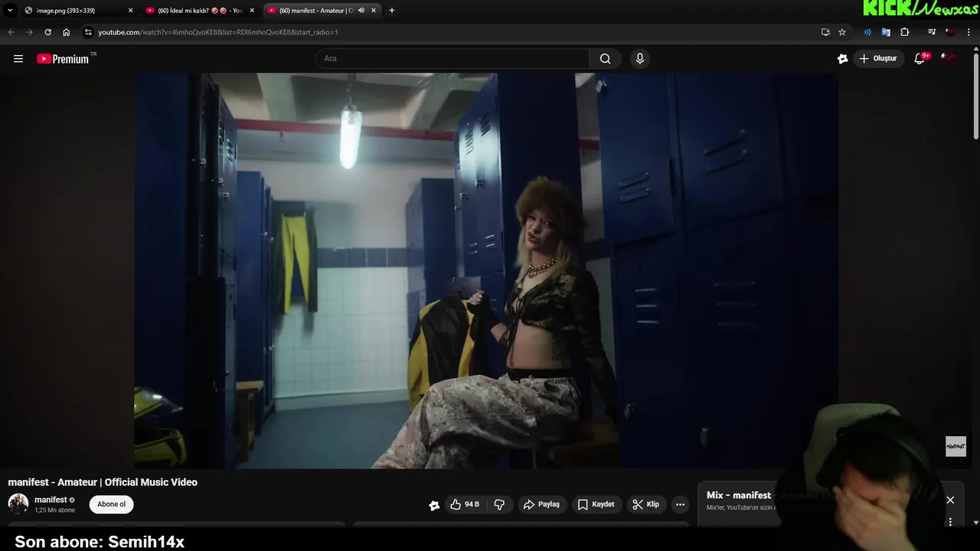980x551 pixels.
Task: Create a clip with Klip button
Action: 645,504
